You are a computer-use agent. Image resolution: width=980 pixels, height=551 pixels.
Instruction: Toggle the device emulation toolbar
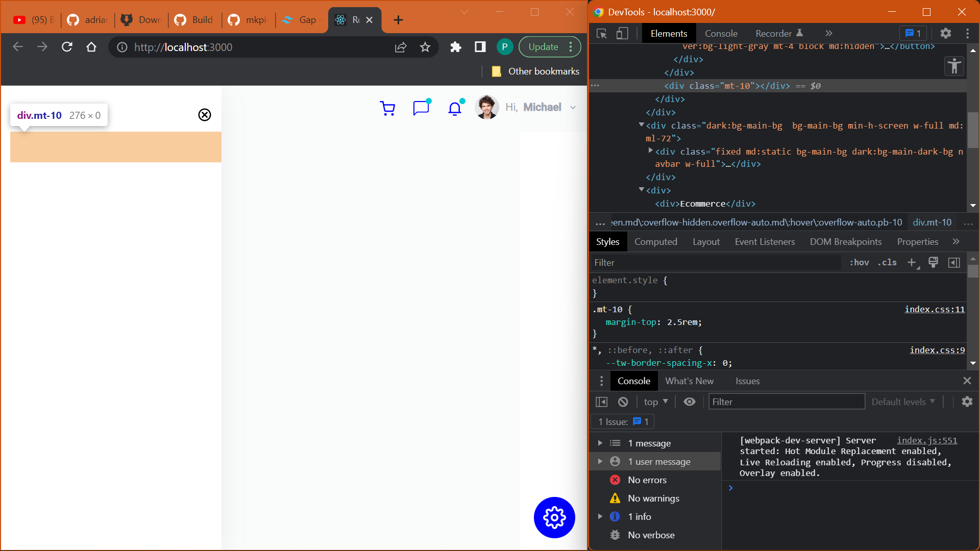pos(622,33)
